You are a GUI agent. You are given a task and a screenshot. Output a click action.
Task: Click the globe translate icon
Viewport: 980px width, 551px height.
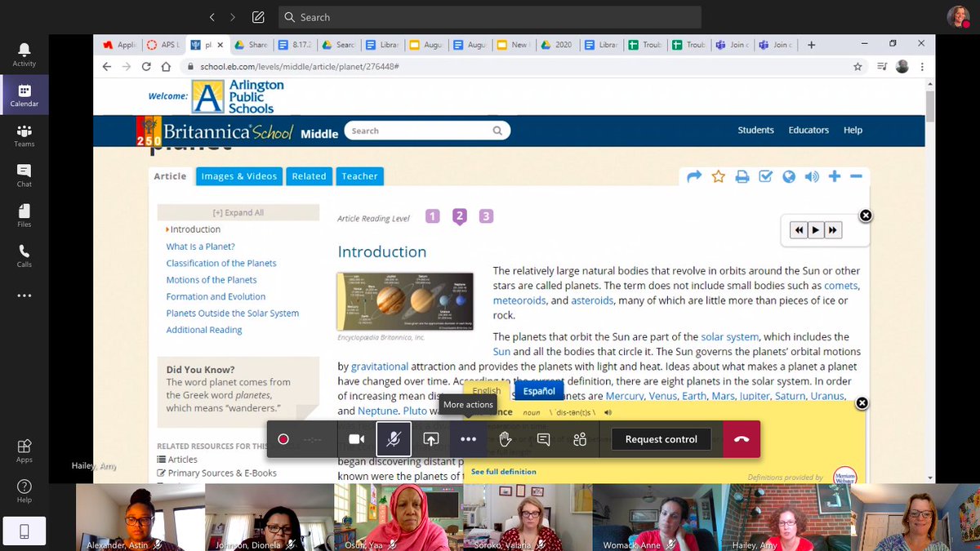(788, 176)
